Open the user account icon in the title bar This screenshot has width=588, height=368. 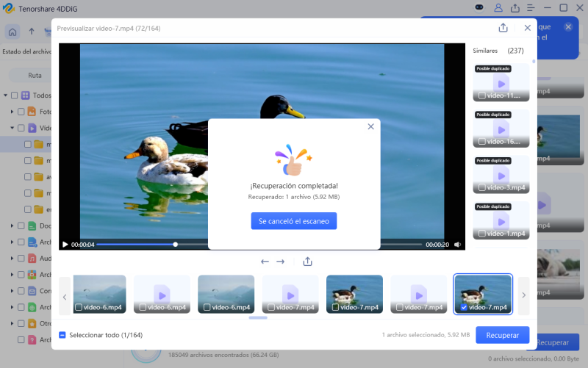coord(498,8)
